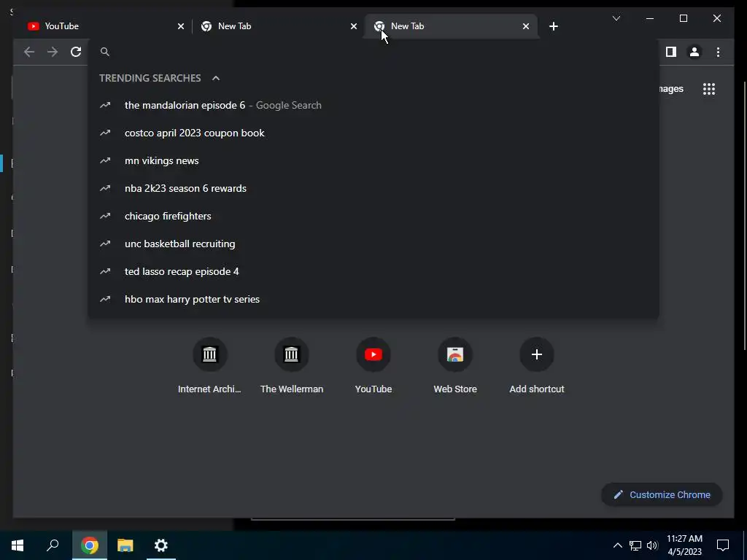Open the Windows notification center

pos(723,545)
